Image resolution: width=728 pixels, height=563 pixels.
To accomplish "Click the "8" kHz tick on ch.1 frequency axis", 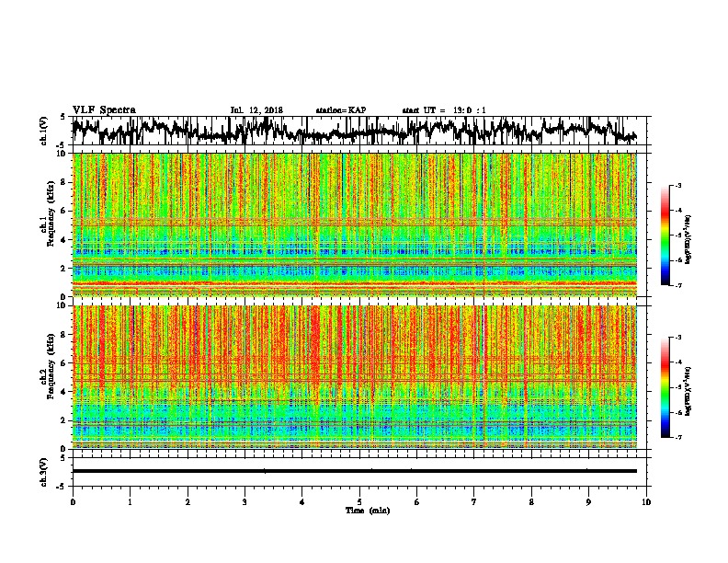I will [63, 182].
